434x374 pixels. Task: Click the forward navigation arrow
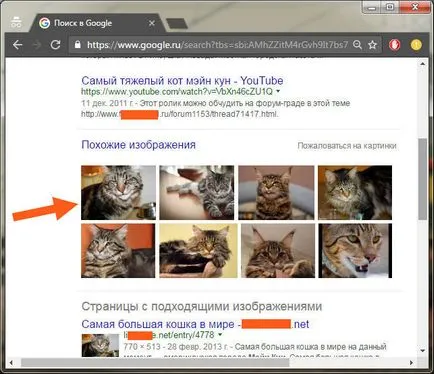click(x=37, y=45)
